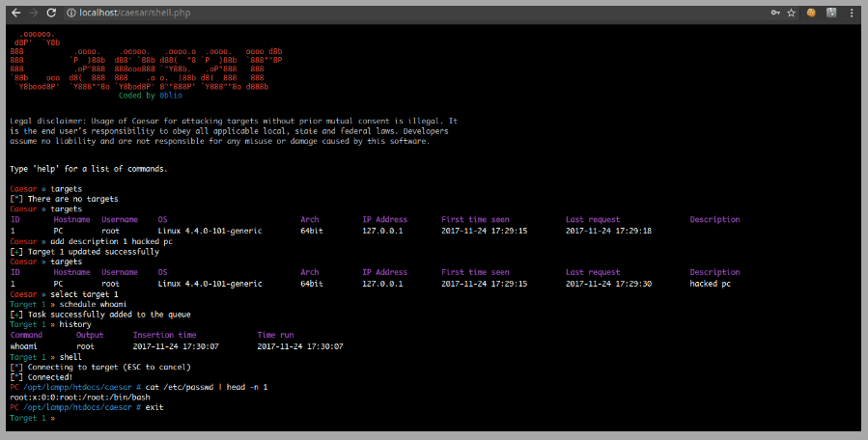Screen dimensions: 868x440
Task: Select the 'hacked pc' description entry
Action: point(714,284)
